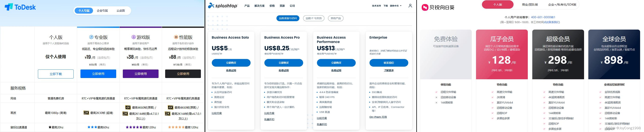Click 下载 in Splashtop header
Screen dimensions: 644x132
tap(385, 6)
